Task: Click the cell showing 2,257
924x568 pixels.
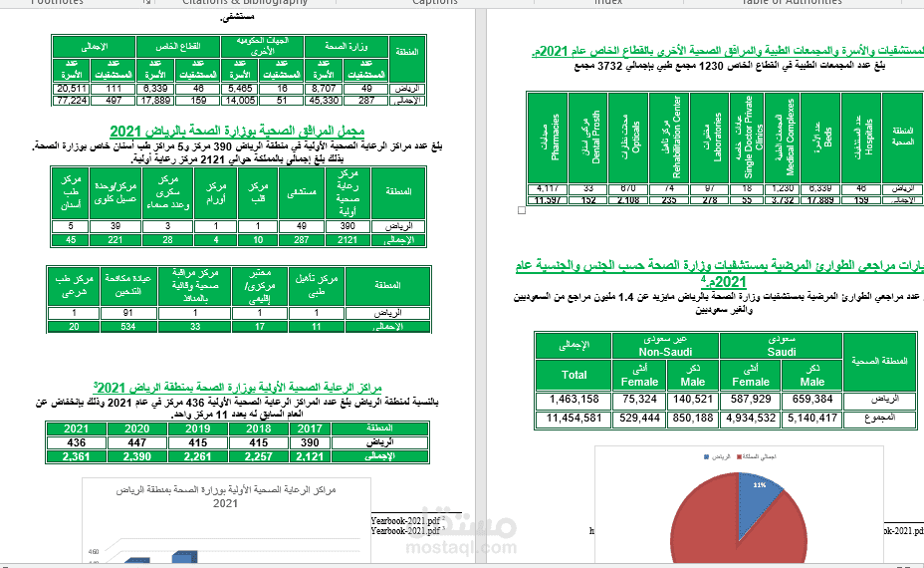Action: tap(258, 456)
